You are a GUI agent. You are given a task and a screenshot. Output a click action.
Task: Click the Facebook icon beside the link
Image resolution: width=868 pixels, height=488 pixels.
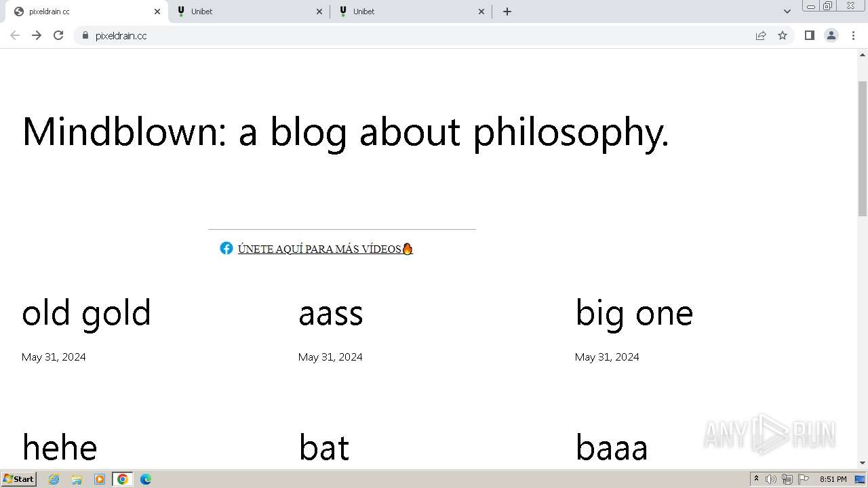point(226,248)
